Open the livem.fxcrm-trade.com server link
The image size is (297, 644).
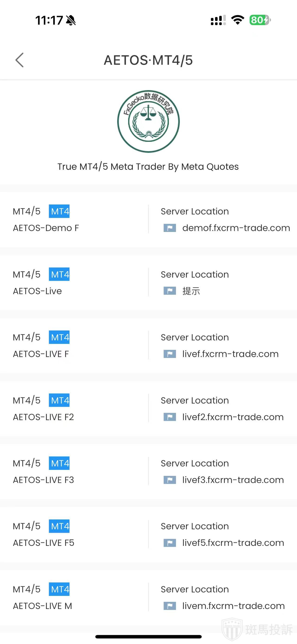pos(233,606)
